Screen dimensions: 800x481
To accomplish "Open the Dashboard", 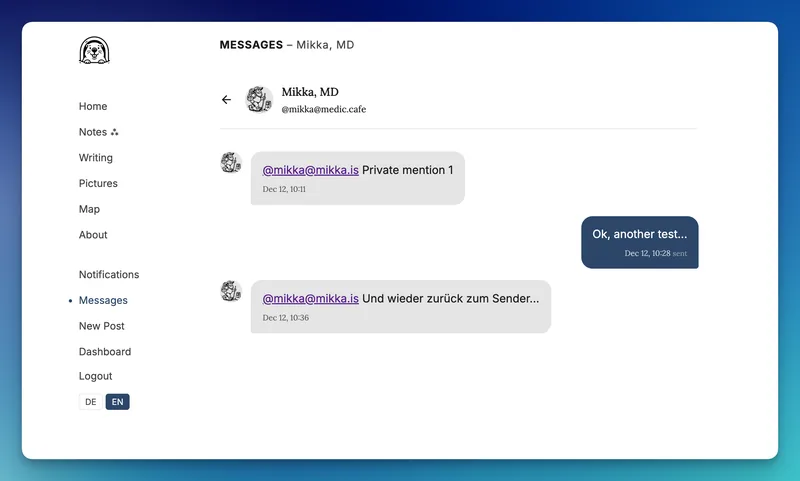I will click(x=105, y=352).
